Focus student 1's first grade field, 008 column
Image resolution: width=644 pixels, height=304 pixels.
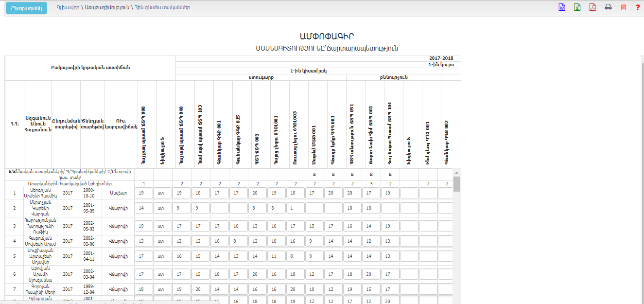(x=144, y=193)
